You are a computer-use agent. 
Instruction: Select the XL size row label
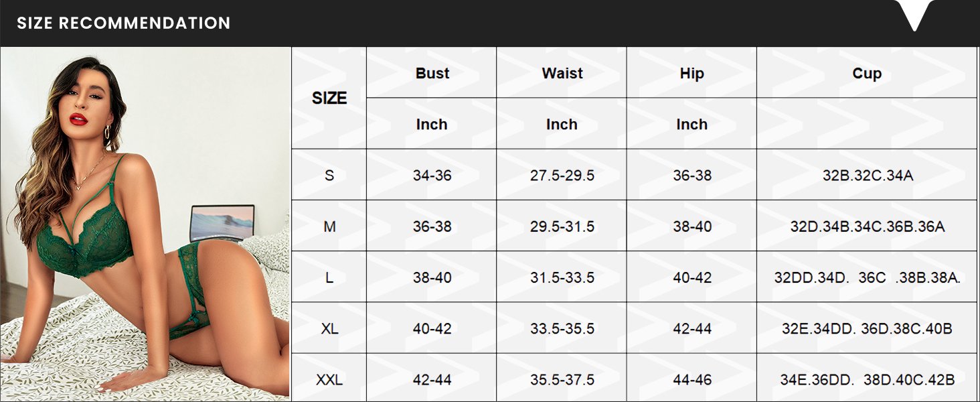click(x=329, y=328)
